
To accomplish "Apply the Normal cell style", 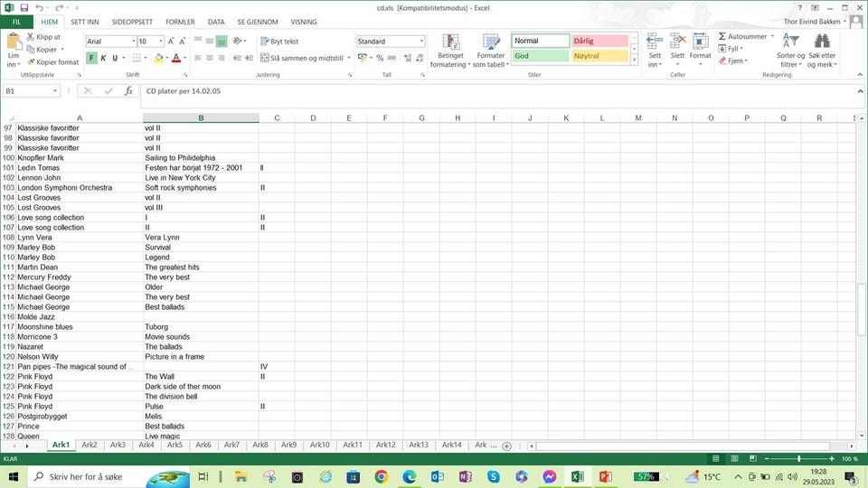I will [541, 41].
